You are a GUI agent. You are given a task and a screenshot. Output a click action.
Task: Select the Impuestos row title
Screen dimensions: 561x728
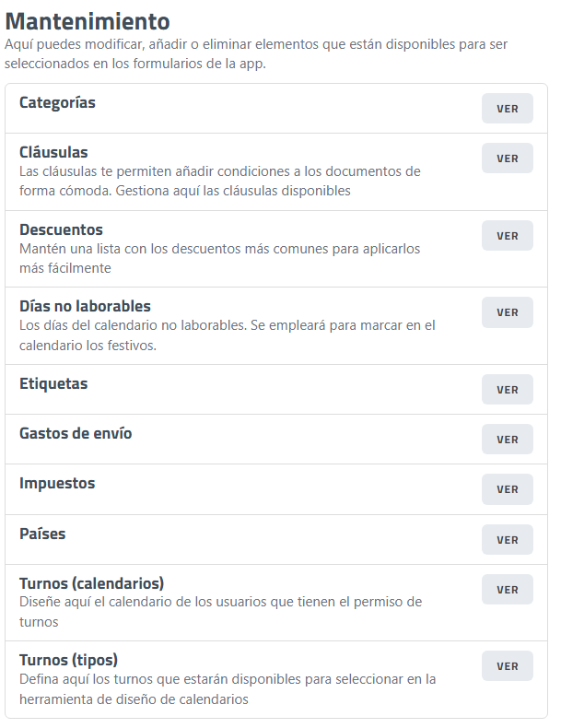[x=57, y=483]
